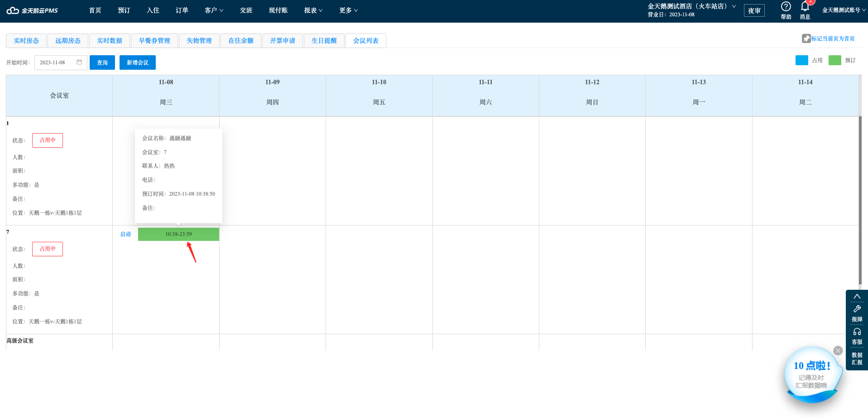Click 标记当前页为首页 link

[x=833, y=38]
